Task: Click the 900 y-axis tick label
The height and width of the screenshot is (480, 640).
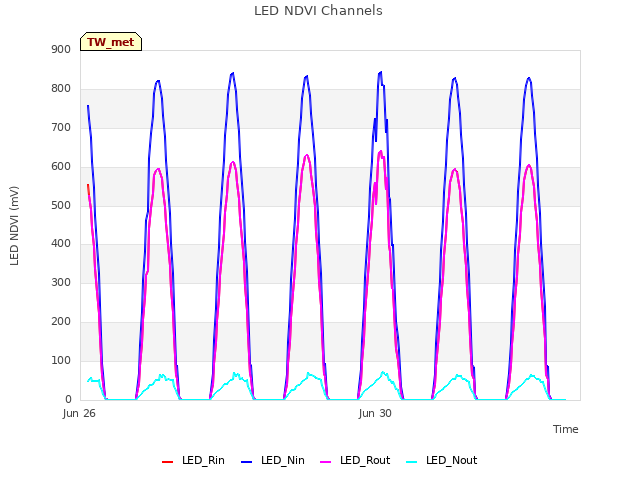Action: pos(61,50)
